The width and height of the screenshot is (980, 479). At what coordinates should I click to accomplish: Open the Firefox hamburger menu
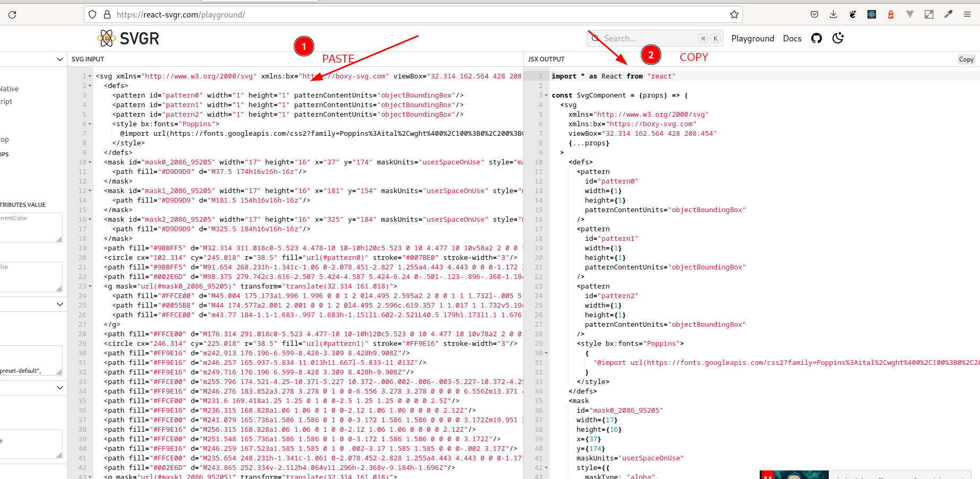(967, 14)
